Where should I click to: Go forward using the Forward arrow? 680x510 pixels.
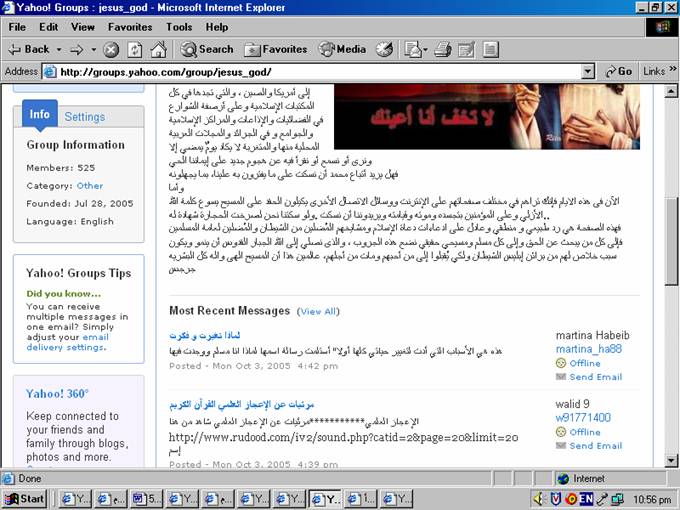[77, 50]
